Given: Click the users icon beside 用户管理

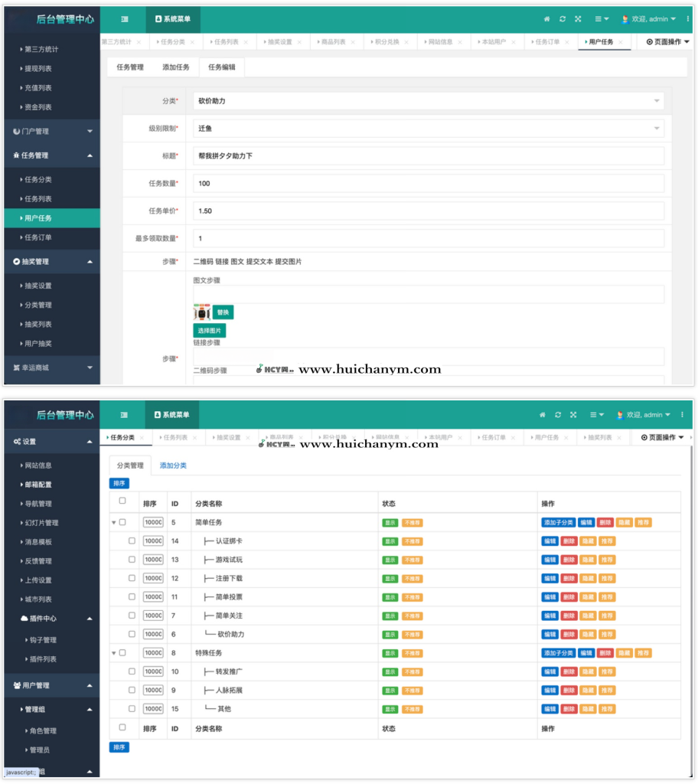Looking at the screenshot, I should click(x=17, y=685).
